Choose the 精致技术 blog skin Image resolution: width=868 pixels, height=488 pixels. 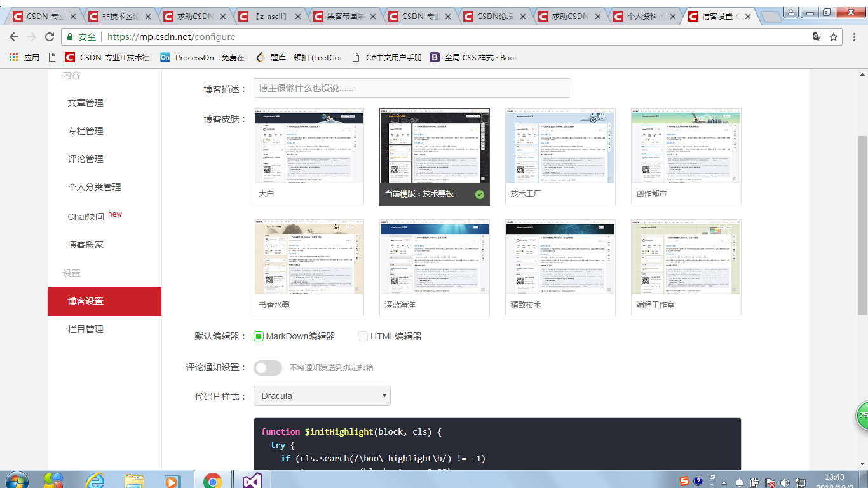coord(560,268)
